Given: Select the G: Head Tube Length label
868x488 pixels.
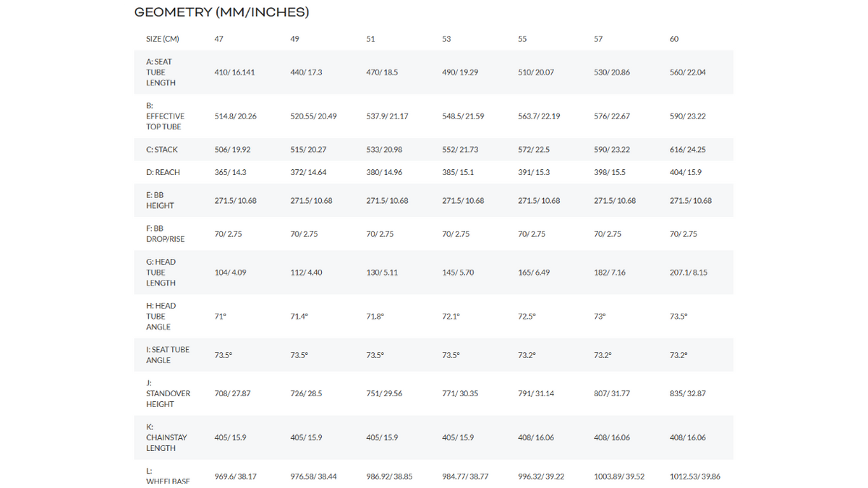Looking at the screenshot, I should click(x=161, y=273).
